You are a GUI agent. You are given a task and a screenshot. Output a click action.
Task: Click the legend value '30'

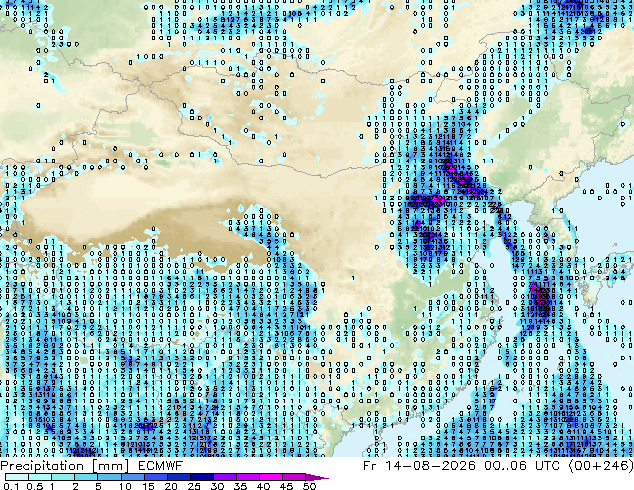pos(217,486)
